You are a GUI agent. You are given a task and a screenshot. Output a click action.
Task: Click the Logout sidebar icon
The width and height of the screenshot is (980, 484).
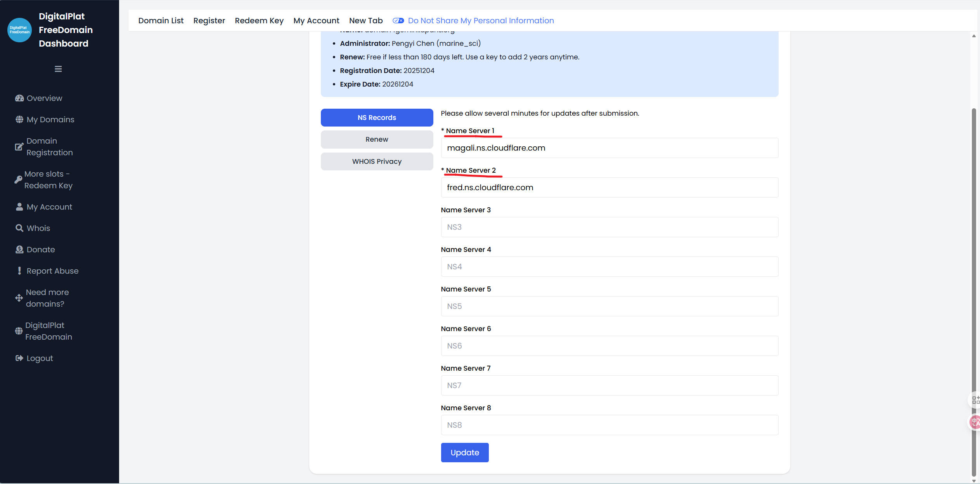pos(19,358)
